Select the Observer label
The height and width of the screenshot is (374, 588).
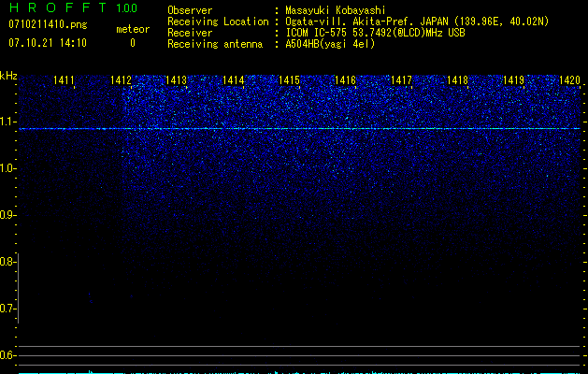point(190,10)
